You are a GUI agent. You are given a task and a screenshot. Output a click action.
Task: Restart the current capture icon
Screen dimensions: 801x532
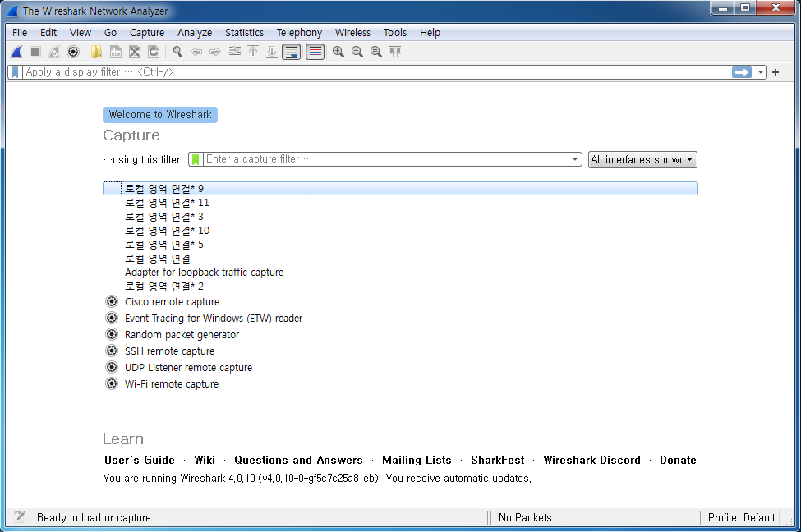(54, 52)
